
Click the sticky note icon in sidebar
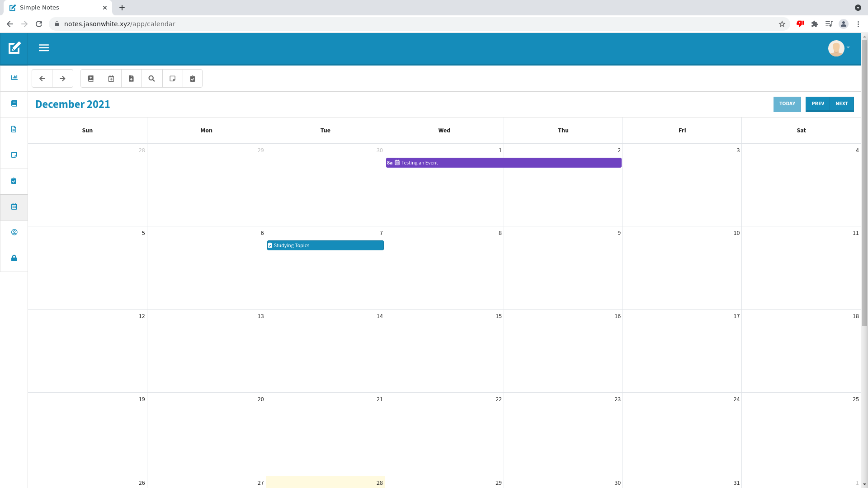(x=14, y=155)
